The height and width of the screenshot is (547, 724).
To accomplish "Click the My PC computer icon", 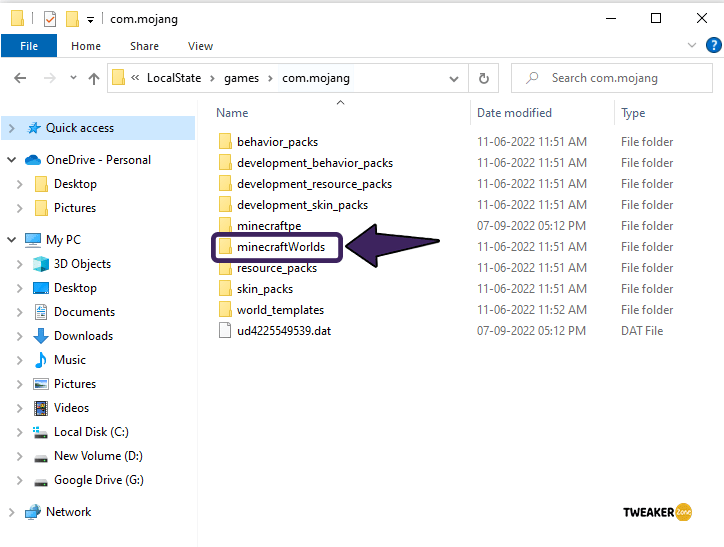I will 33,240.
